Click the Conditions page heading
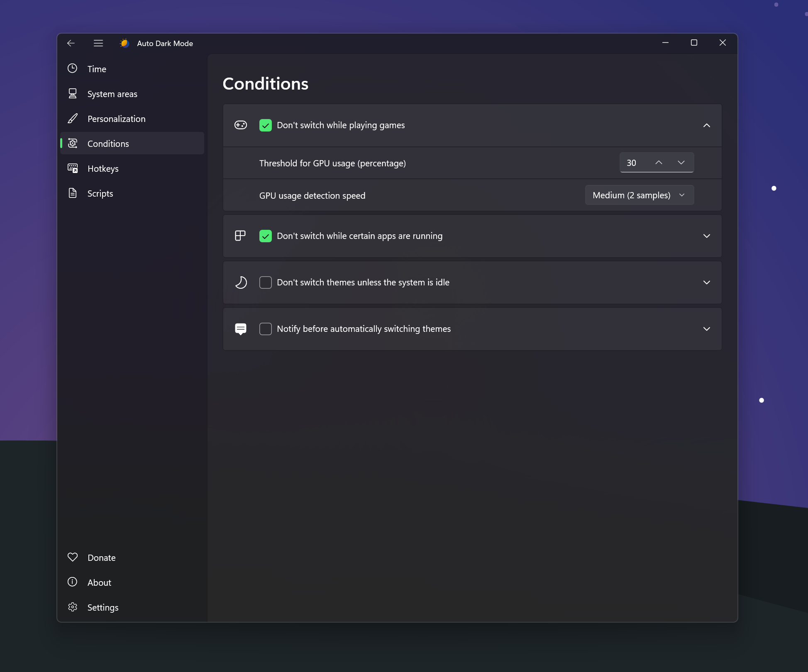Image resolution: width=808 pixels, height=672 pixels. [266, 84]
